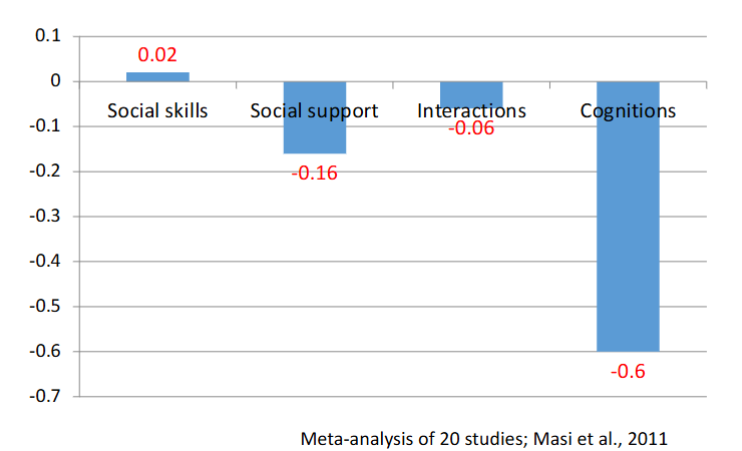742x451 pixels.
Task: Select the -0.2 y-axis tick label
Action: coord(46,171)
